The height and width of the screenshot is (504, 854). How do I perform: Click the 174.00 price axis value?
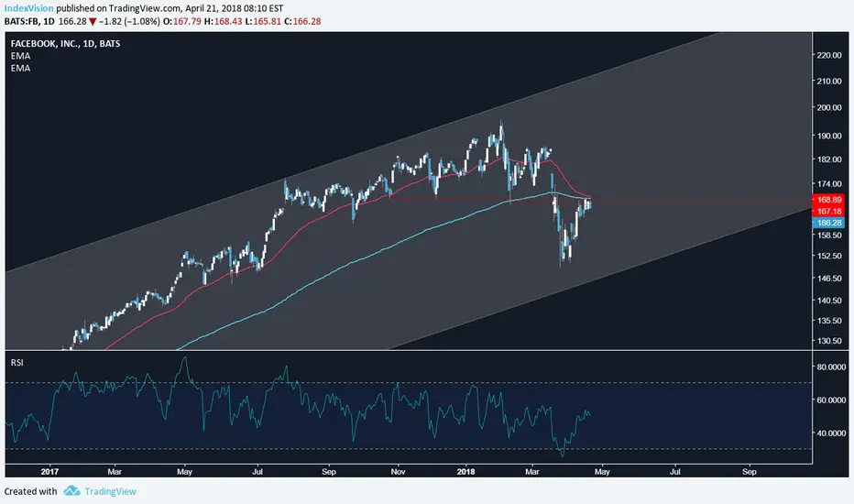(x=829, y=184)
